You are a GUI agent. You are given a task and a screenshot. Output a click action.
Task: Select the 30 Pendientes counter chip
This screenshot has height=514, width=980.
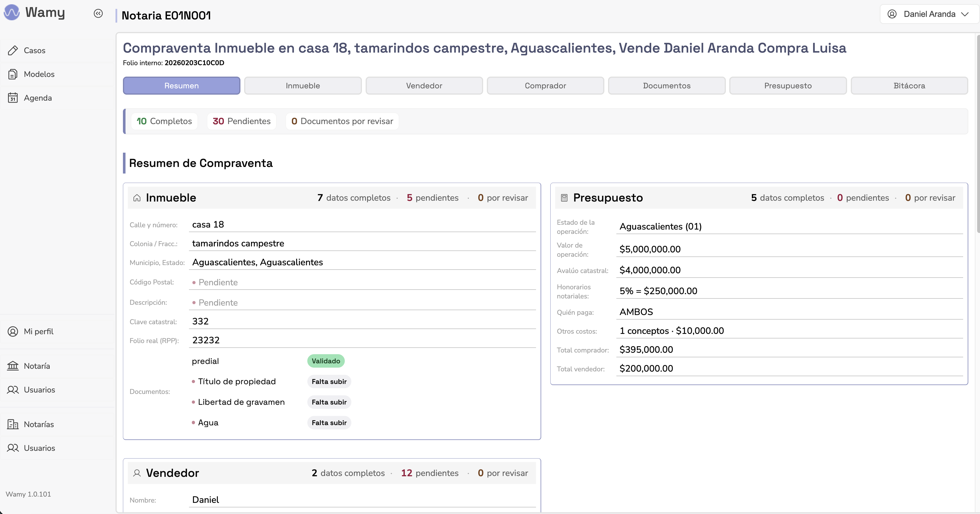(241, 121)
